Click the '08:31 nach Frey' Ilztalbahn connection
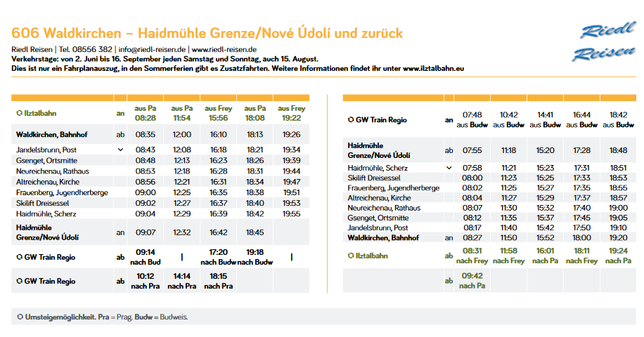The height and width of the screenshot is (337, 644). point(472,256)
